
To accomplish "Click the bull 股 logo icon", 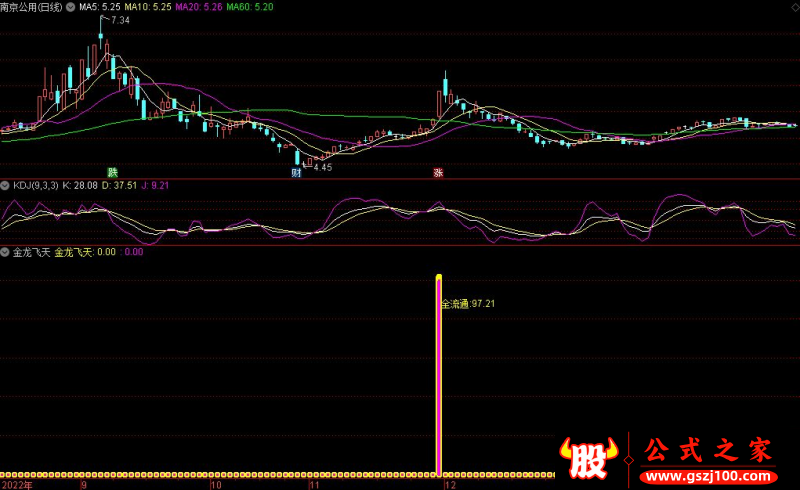I will click(x=592, y=459).
